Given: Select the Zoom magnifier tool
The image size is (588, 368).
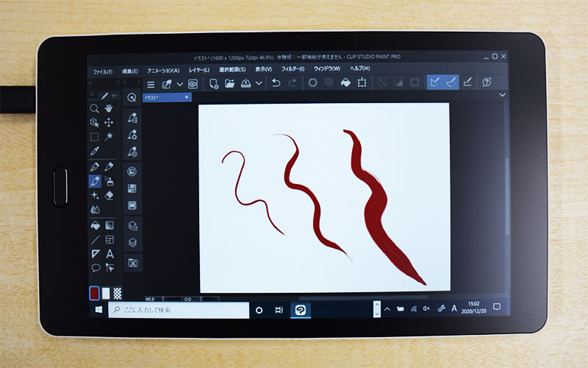Looking at the screenshot, I should (x=95, y=108).
